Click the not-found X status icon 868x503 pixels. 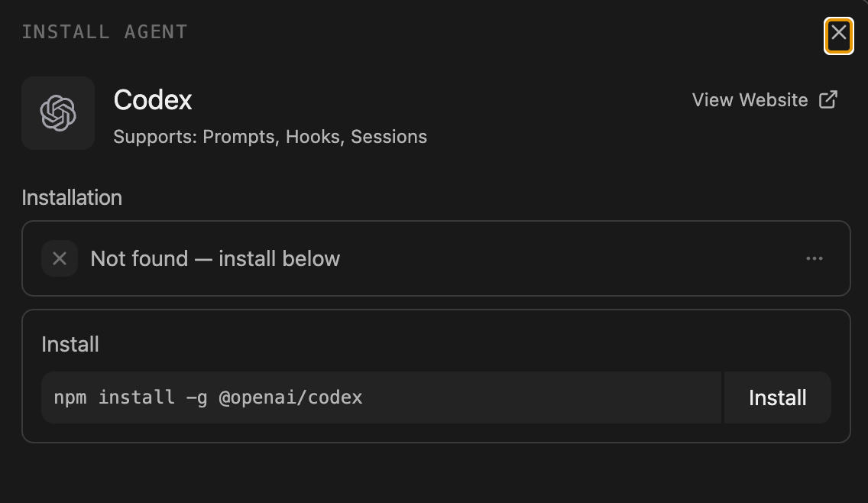(60, 258)
